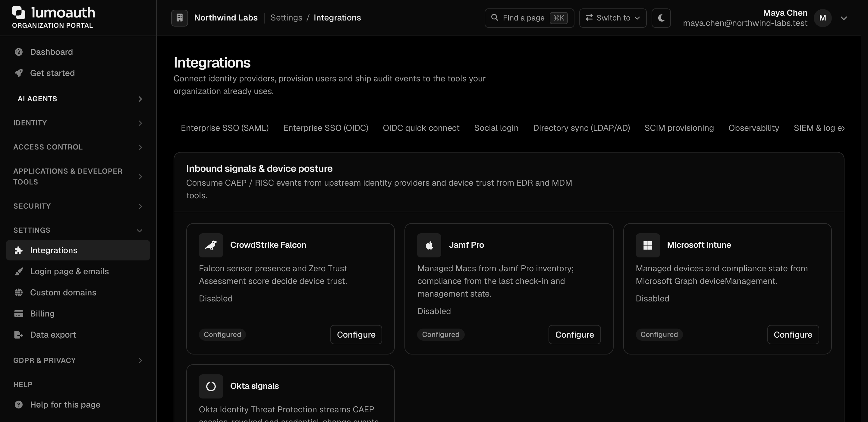Open the Dashboard sidebar item
Image resolution: width=868 pixels, height=422 pixels.
(x=78, y=52)
